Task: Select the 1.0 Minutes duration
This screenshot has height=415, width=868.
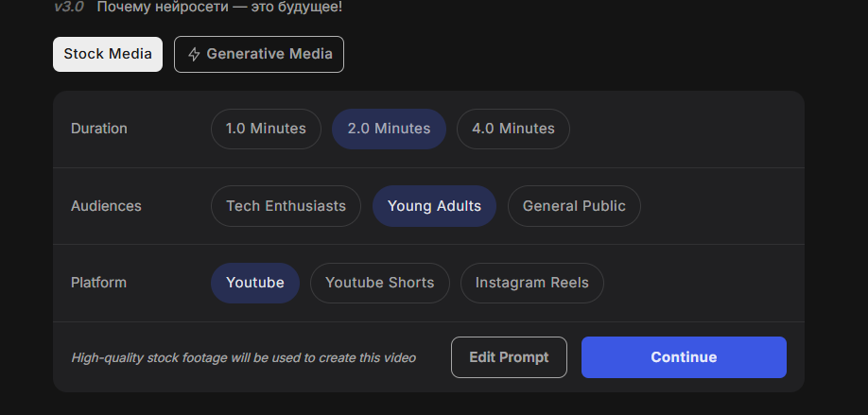Action: pos(266,129)
